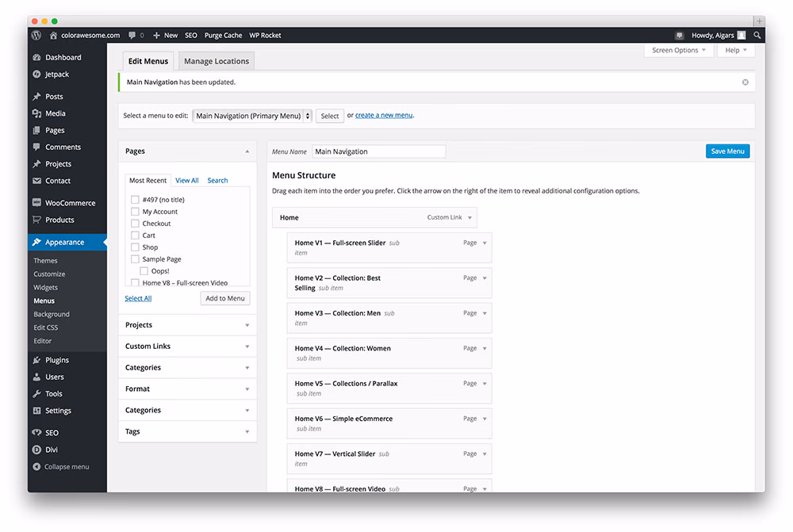Open Themes under Appearance
The image size is (793, 532).
click(45, 260)
